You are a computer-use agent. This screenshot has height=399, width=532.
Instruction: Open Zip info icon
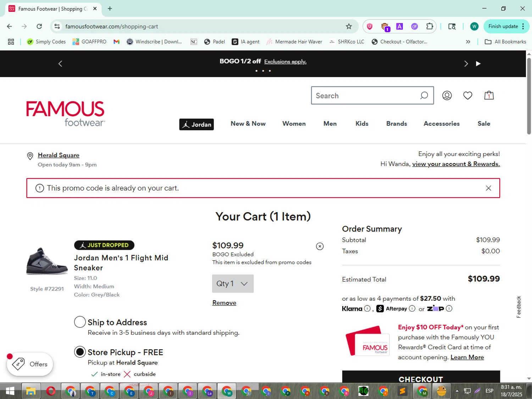[x=449, y=309]
